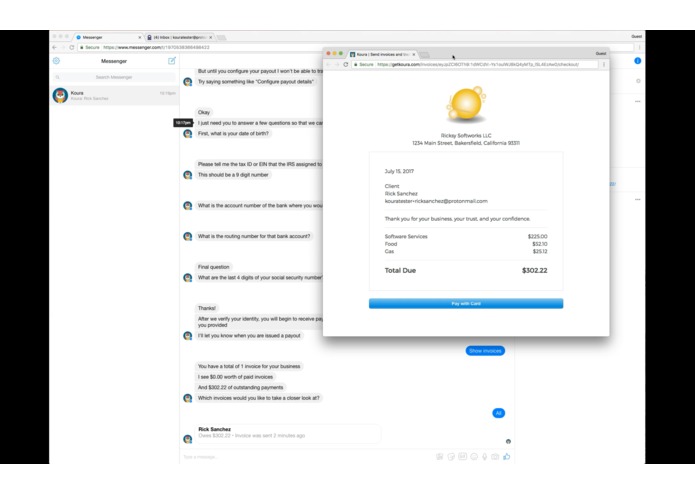Click the All quick reply bubble
695x494 pixels.
click(498, 413)
